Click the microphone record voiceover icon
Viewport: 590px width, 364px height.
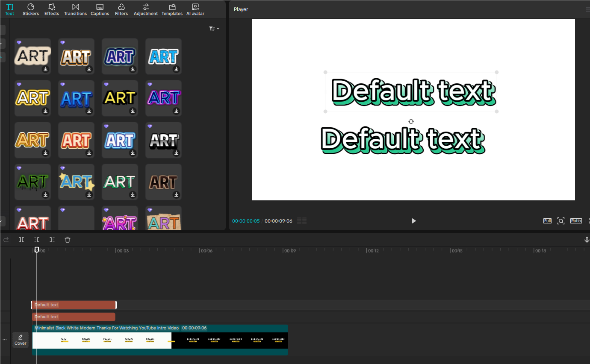587,240
